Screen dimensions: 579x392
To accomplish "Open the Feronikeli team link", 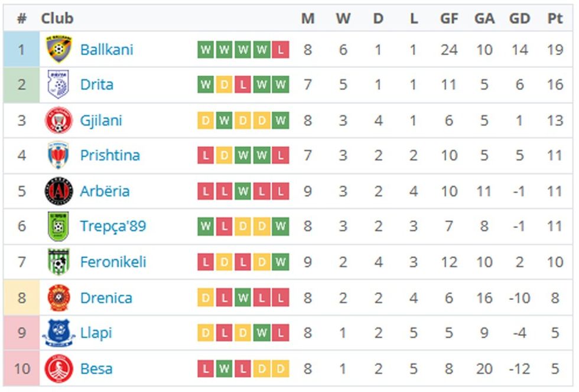I will click(x=113, y=262).
